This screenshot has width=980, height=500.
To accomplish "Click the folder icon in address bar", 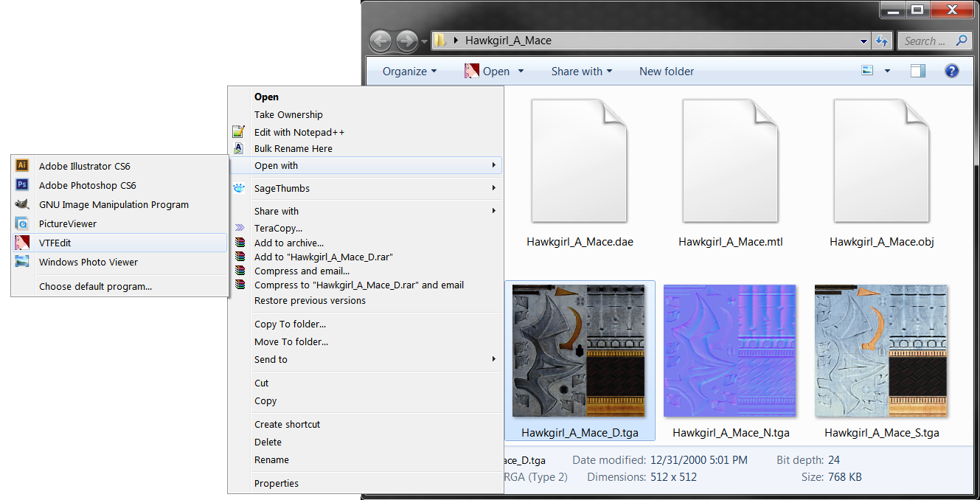I will pos(439,41).
